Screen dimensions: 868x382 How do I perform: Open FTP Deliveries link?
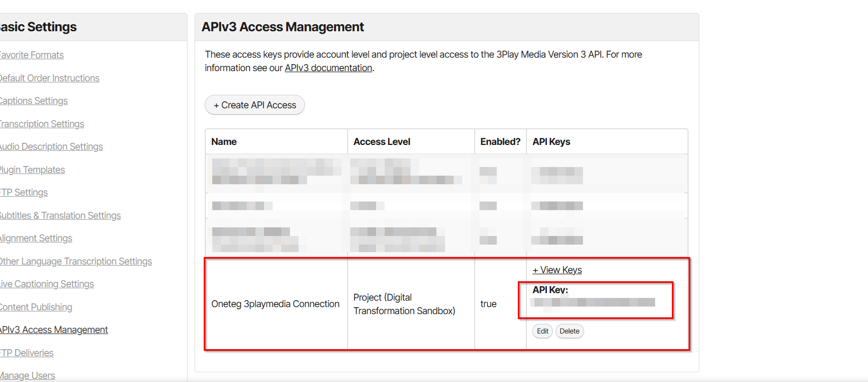point(27,353)
